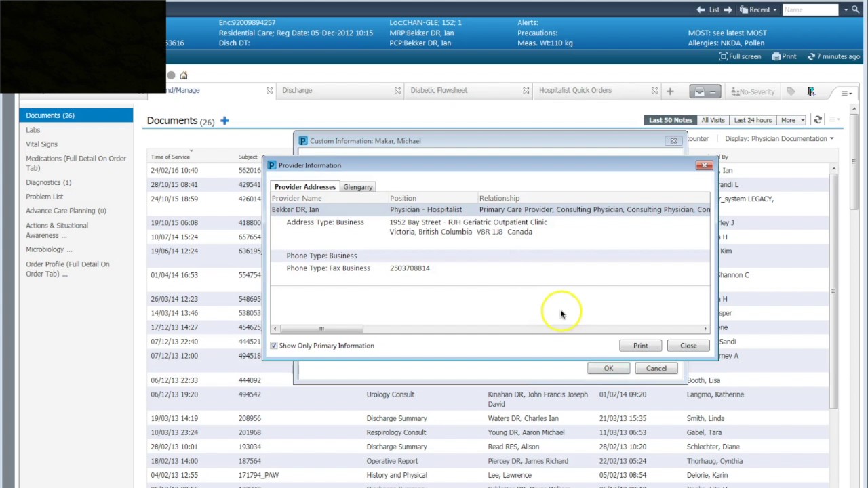Go to previous patient with List left arrow

701,9
